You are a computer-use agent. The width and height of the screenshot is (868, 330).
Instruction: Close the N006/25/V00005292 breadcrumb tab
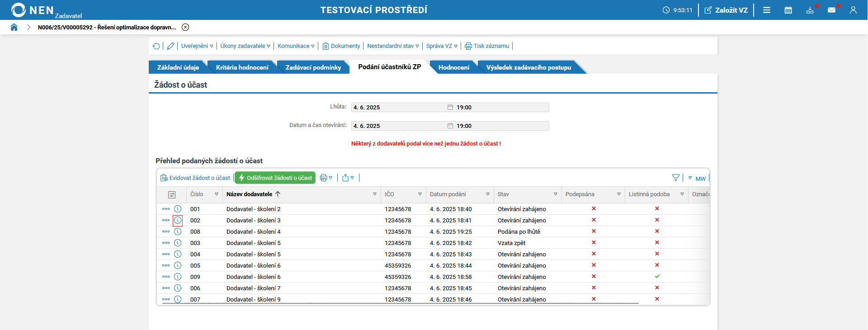pos(185,27)
